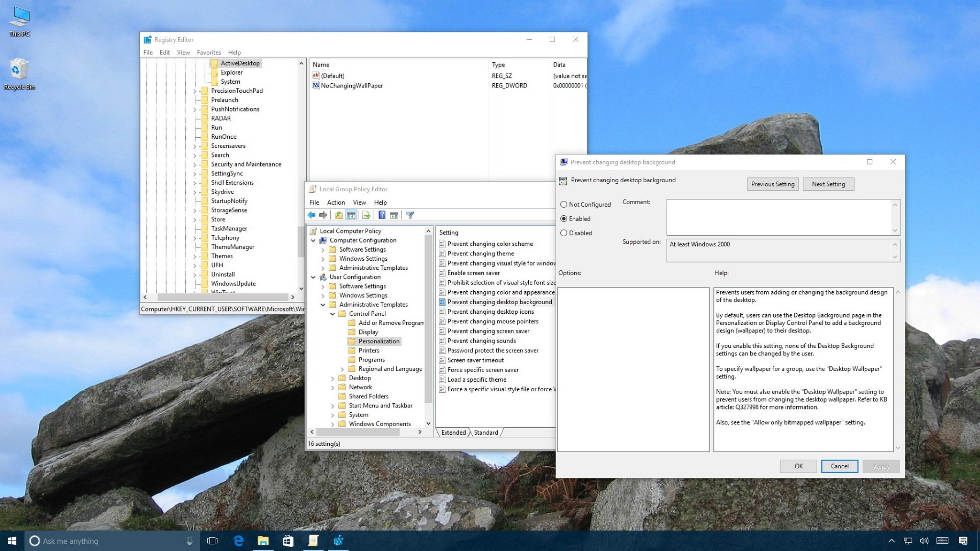This screenshot has height=551, width=980.
Task: Click the new object icon in Group Policy Editor toolbar
Action: [x=367, y=215]
